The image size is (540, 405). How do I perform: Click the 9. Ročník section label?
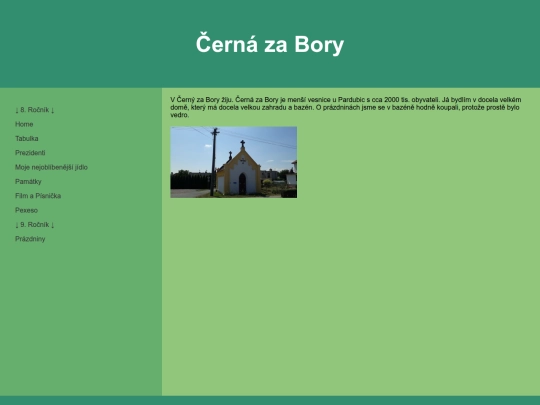click(35, 225)
